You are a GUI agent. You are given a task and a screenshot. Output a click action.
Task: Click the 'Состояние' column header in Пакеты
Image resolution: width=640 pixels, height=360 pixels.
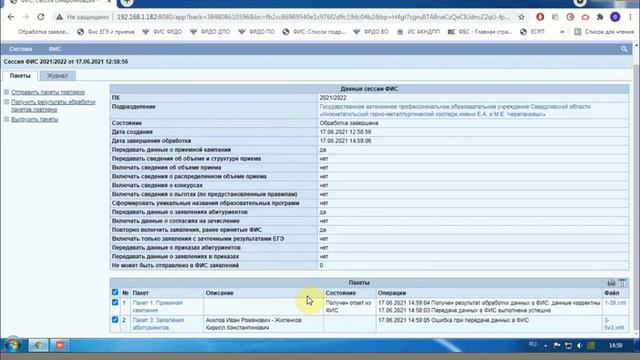click(340, 293)
